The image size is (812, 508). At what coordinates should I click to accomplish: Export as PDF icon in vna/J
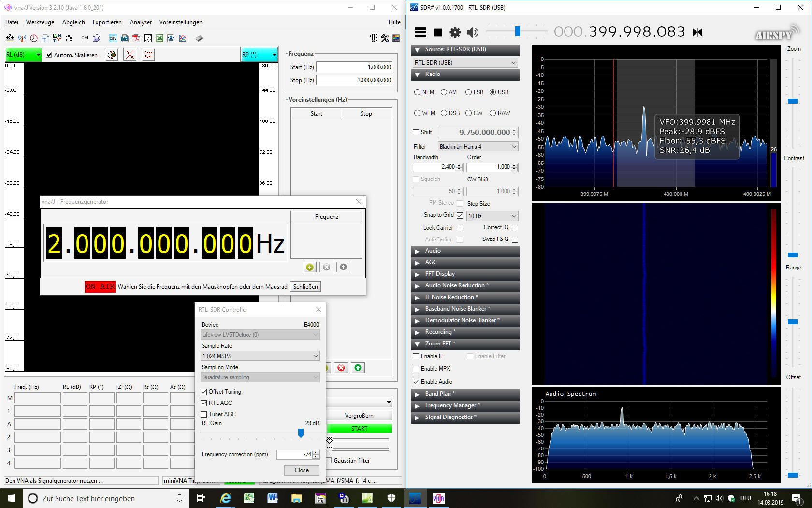(136, 38)
